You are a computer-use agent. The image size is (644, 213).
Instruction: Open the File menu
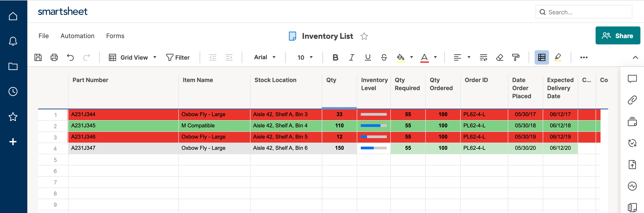tap(43, 36)
